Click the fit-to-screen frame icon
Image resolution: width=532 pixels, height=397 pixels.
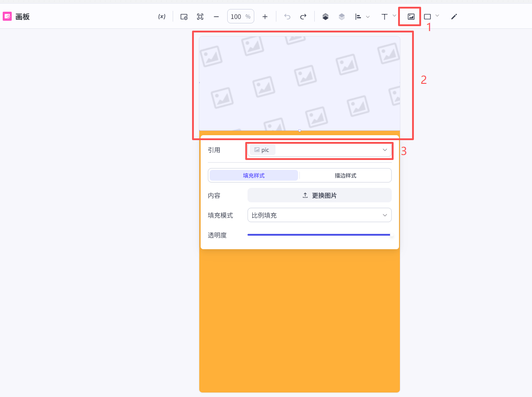[200, 17]
